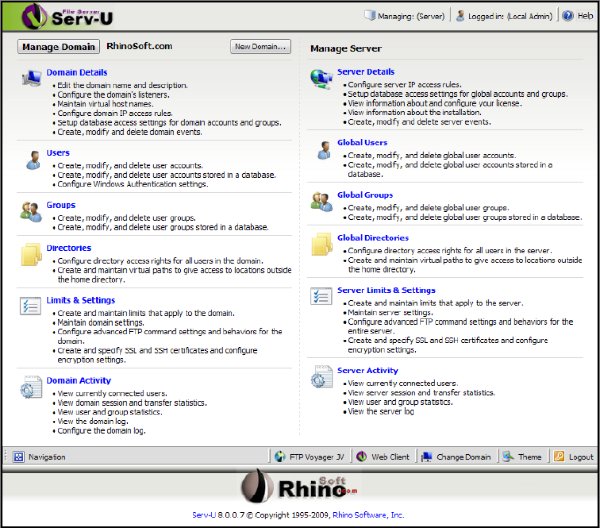
Task: Click the Help text in header
Action: point(585,16)
